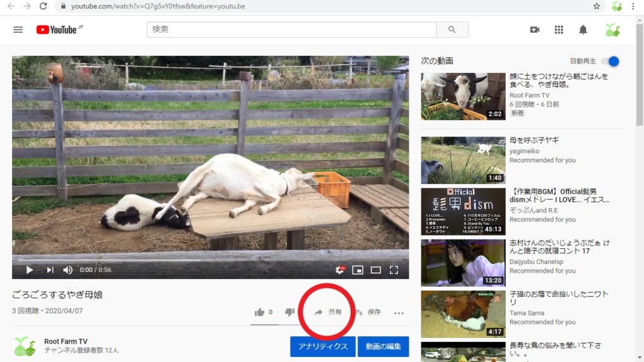This screenshot has width=644, height=362.
Task: Open the notifications bell
Action: [583, 30]
